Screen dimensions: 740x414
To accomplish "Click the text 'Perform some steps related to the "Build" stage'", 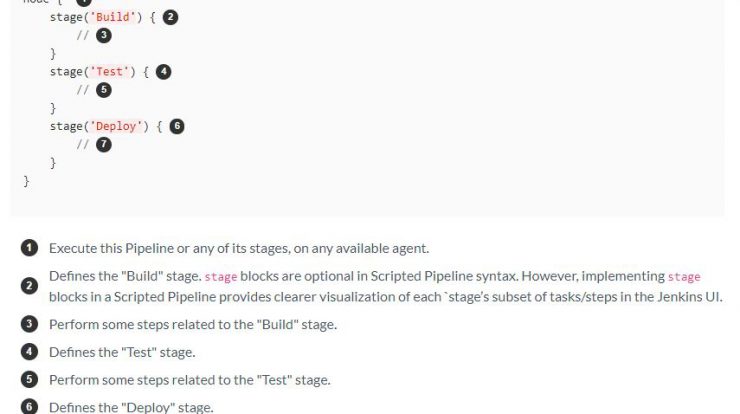I will (193, 324).
